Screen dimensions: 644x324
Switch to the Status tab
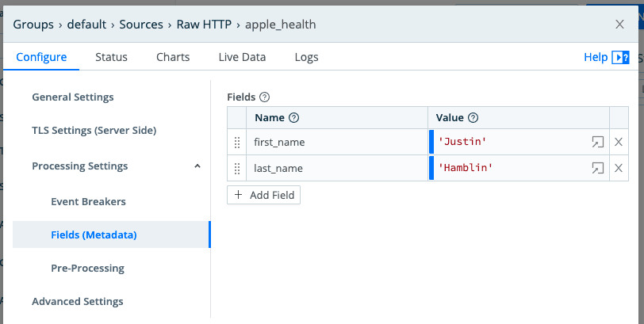111,57
